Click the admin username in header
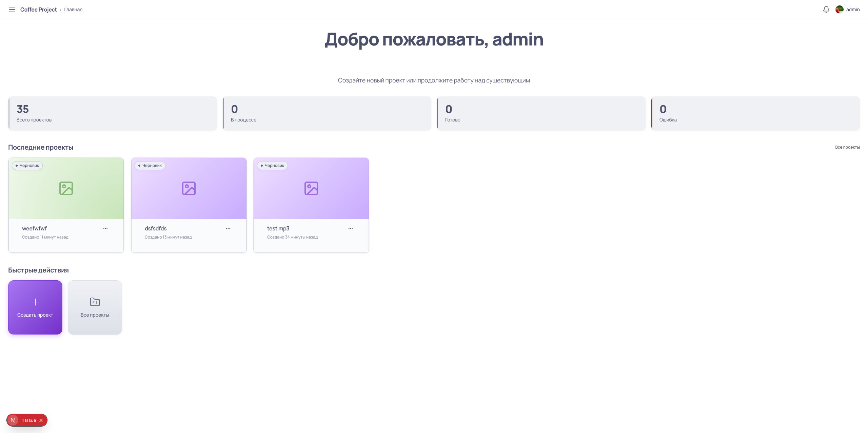This screenshot has width=868, height=433. point(853,10)
